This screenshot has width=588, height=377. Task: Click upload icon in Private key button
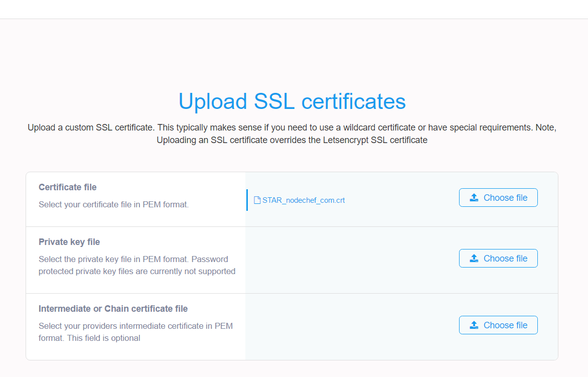coord(474,259)
